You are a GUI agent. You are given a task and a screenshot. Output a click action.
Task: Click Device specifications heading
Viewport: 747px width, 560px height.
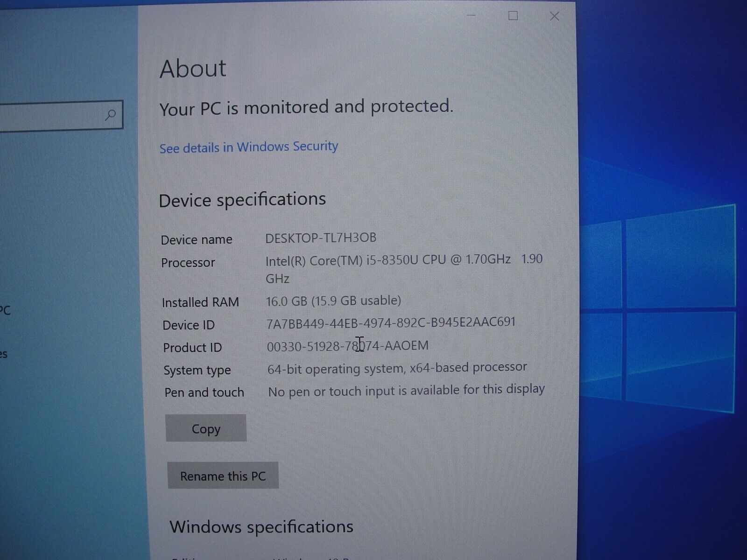tap(242, 200)
